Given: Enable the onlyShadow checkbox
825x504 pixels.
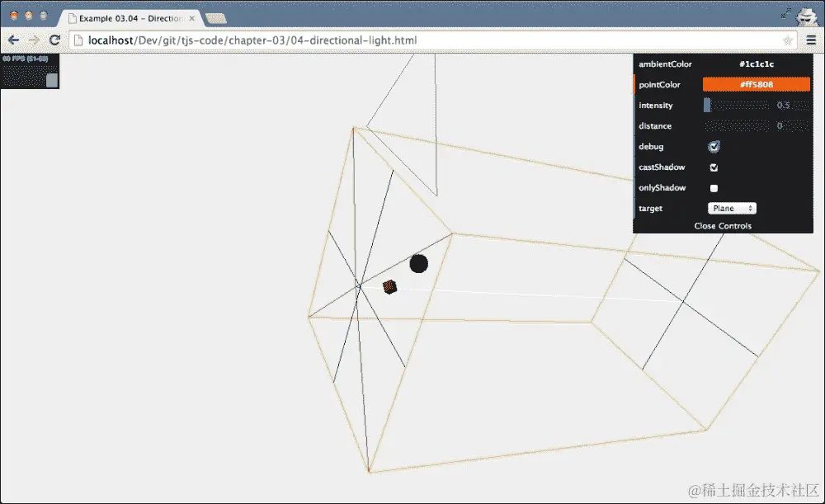Looking at the screenshot, I should coord(714,188).
